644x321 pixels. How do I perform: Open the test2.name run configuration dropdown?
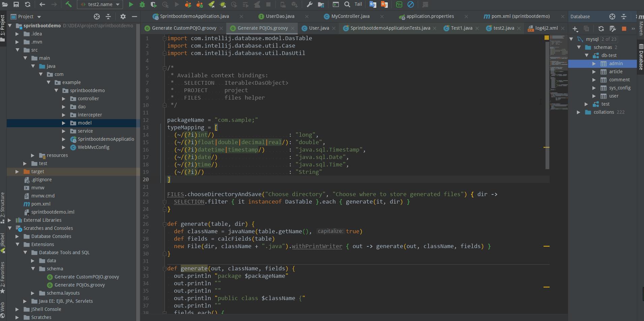pyautogui.click(x=100, y=5)
